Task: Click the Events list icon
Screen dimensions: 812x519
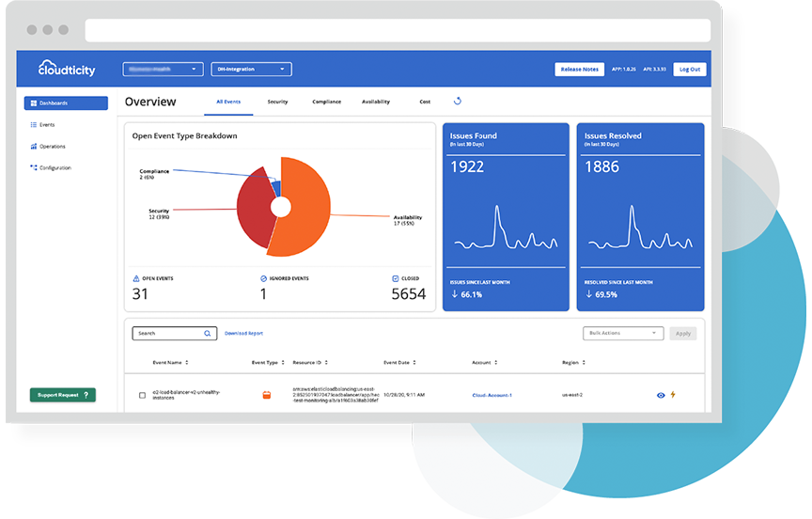Action: [x=34, y=125]
